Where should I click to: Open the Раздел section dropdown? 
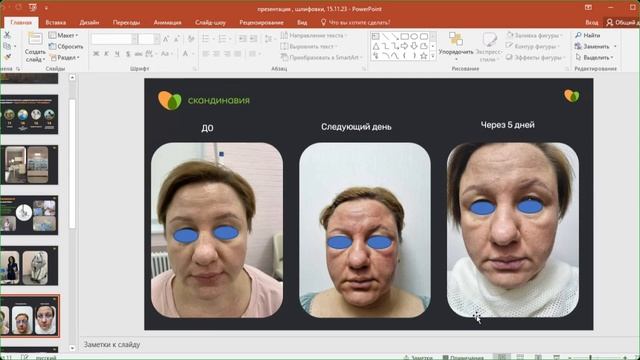pos(64,58)
